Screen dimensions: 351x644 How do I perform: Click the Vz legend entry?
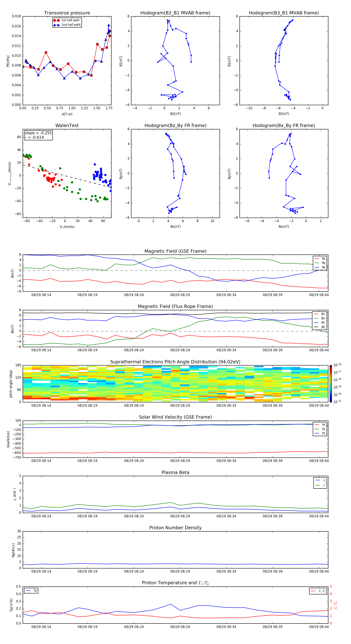tap(320, 433)
